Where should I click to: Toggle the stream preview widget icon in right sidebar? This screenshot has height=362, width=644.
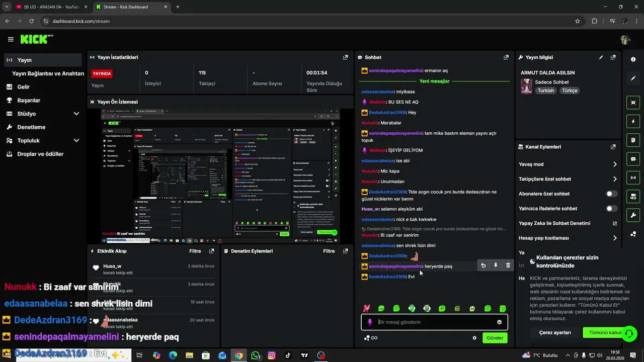click(633, 103)
